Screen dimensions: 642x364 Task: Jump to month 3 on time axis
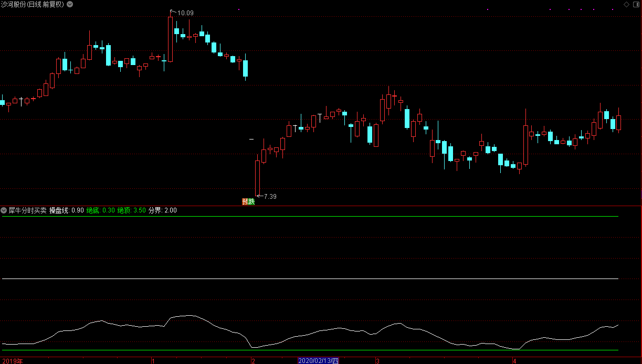pos(377,361)
